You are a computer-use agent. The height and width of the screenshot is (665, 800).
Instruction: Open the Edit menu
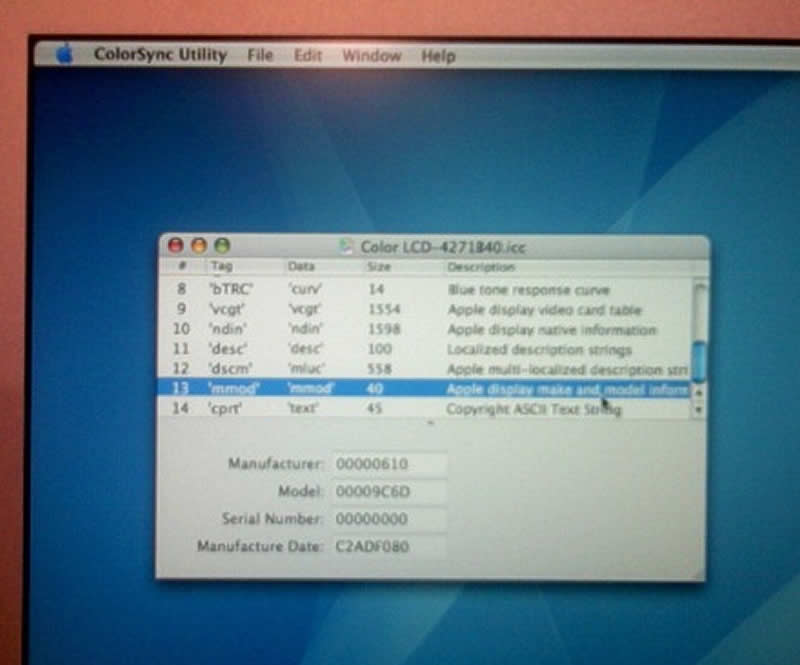coord(308,55)
